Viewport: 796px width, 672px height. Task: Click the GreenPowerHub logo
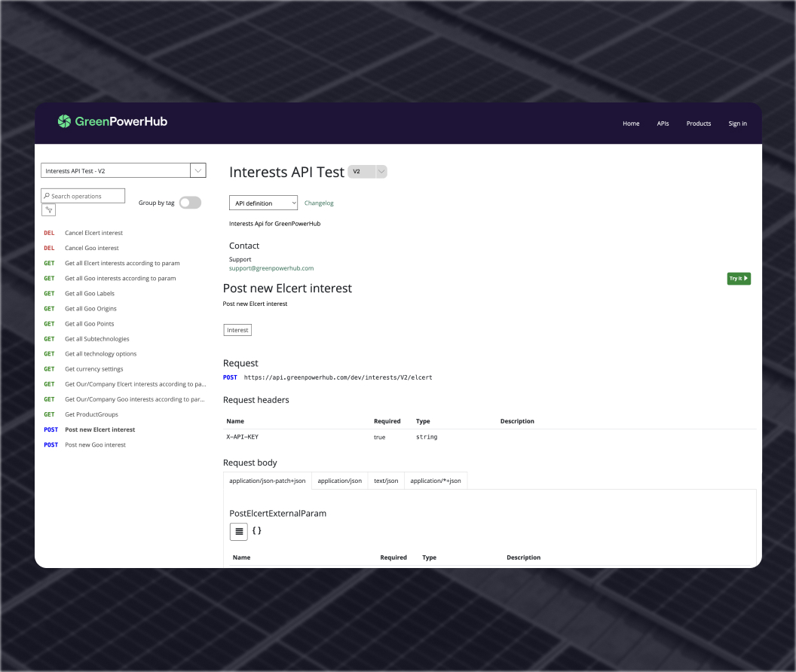[x=112, y=121]
